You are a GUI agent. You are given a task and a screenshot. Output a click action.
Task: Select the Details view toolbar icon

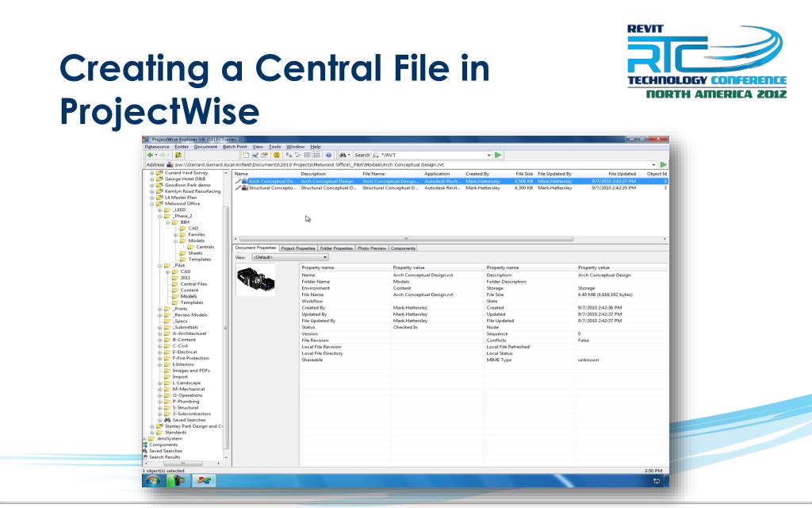[x=316, y=155]
